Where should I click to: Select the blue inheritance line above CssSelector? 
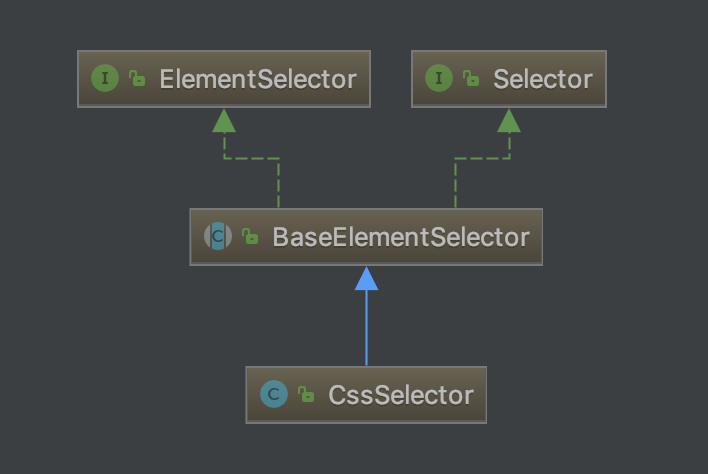tap(366, 330)
